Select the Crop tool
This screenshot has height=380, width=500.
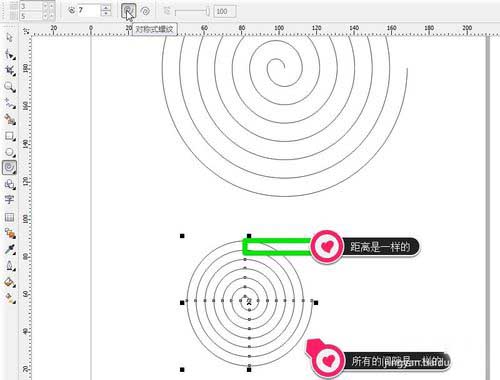click(9, 70)
